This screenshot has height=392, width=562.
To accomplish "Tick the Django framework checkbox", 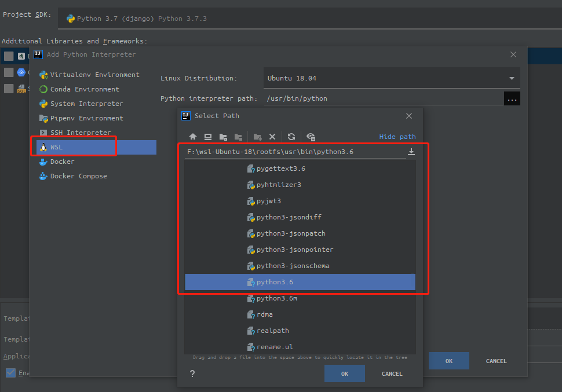I will (x=9, y=56).
